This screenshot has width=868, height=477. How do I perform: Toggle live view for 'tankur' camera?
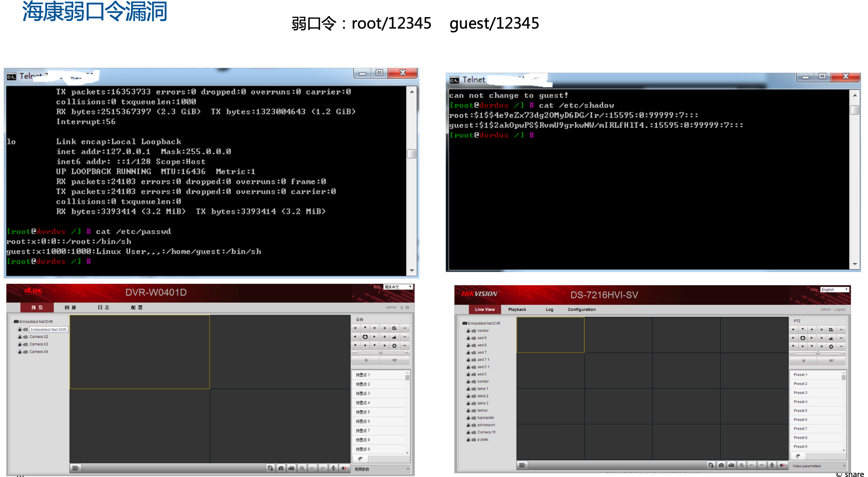click(468, 411)
